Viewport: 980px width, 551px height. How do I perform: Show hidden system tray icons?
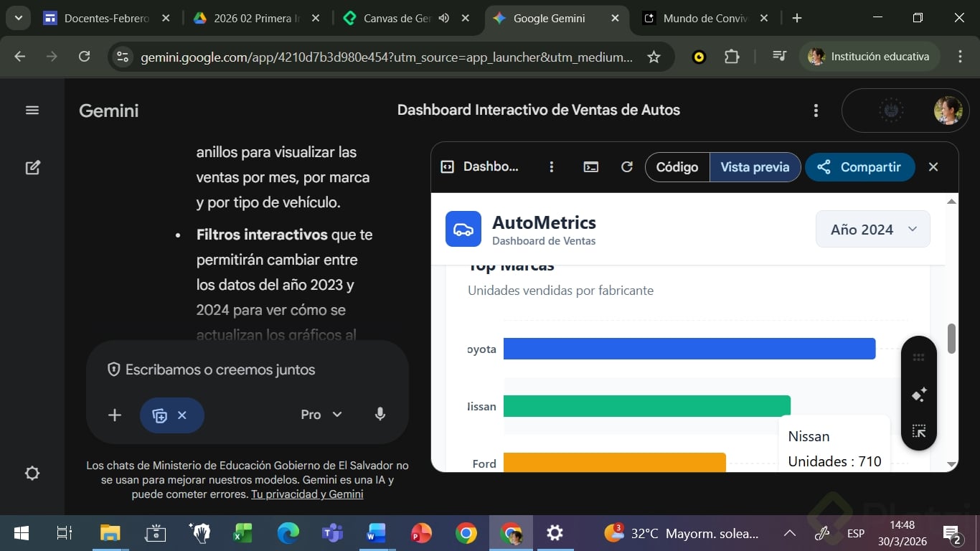pos(789,533)
